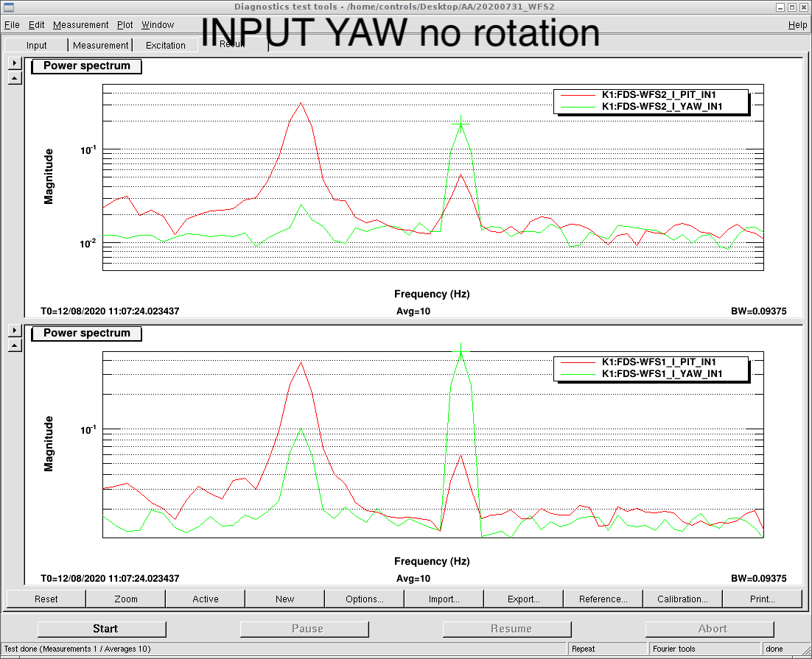
Task: Click K1:FDS-WFS1_I_YAW_IN1 legend entry
Action: click(661, 374)
